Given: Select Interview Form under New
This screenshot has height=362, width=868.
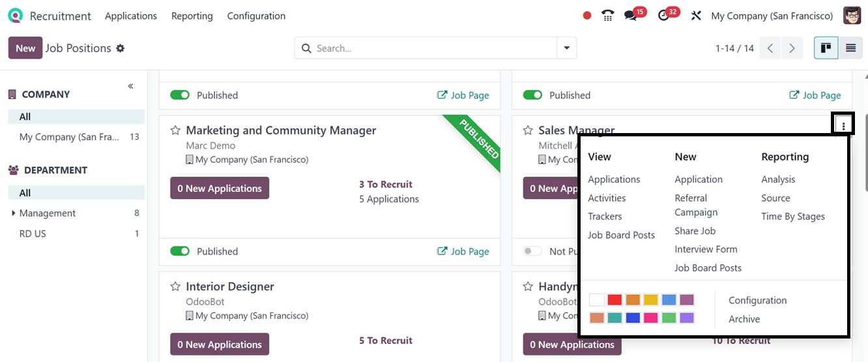Looking at the screenshot, I should click(x=706, y=249).
